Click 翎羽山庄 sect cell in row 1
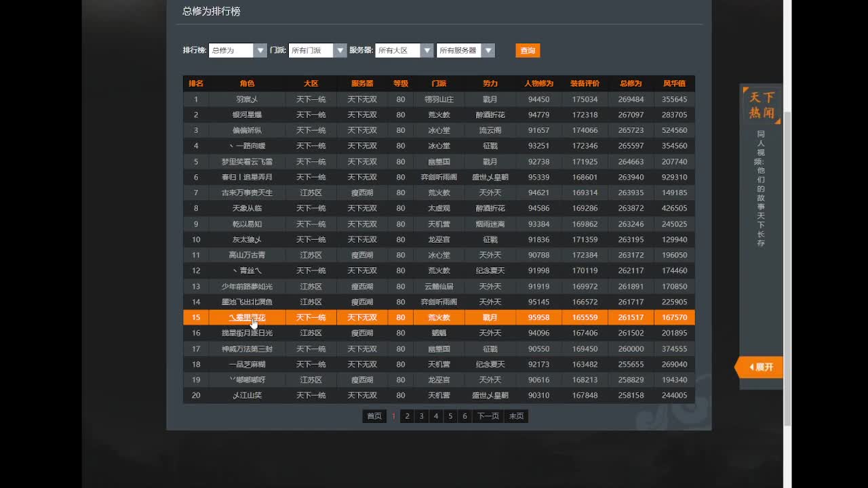This screenshot has height=488, width=868. coord(439,99)
